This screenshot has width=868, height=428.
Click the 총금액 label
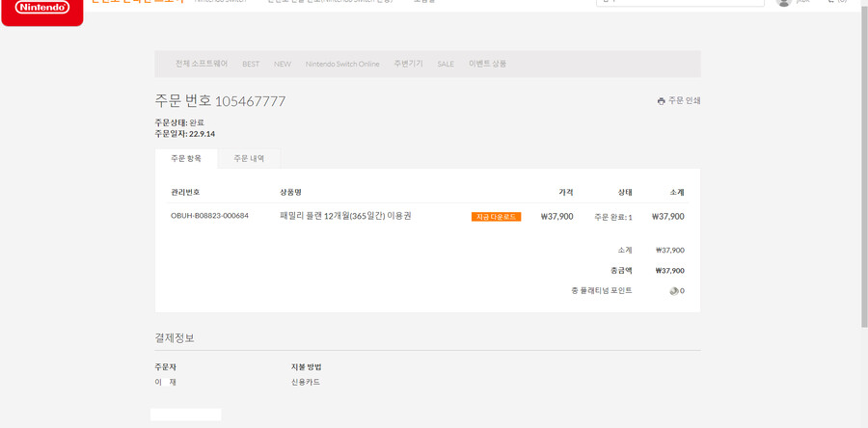[621, 271]
